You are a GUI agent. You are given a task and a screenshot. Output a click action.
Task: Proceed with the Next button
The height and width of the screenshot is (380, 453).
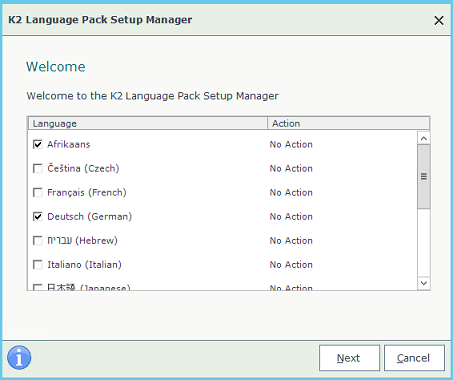coord(349,358)
